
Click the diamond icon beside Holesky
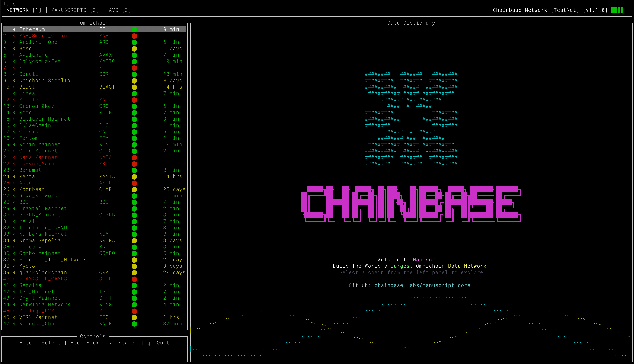[14, 247]
